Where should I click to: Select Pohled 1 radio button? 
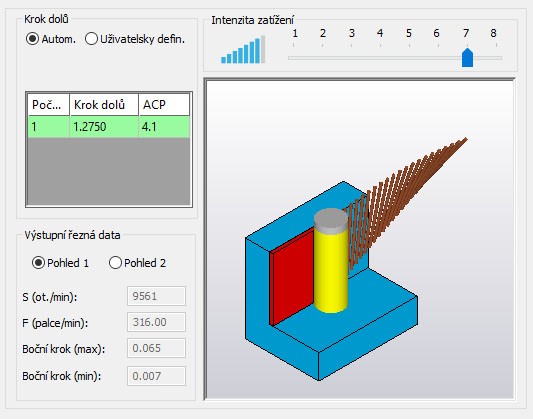pos(38,263)
